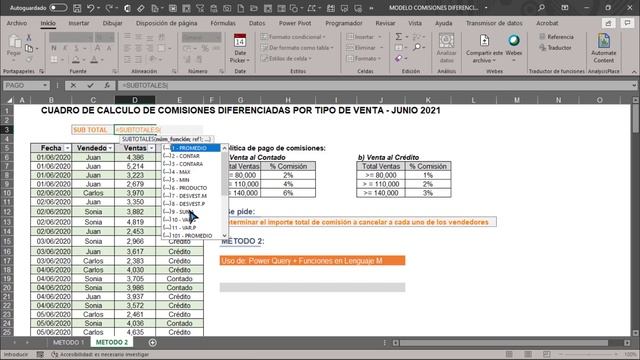Click the formula bar input field
The height and width of the screenshot is (360, 640).
[x=376, y=85]
